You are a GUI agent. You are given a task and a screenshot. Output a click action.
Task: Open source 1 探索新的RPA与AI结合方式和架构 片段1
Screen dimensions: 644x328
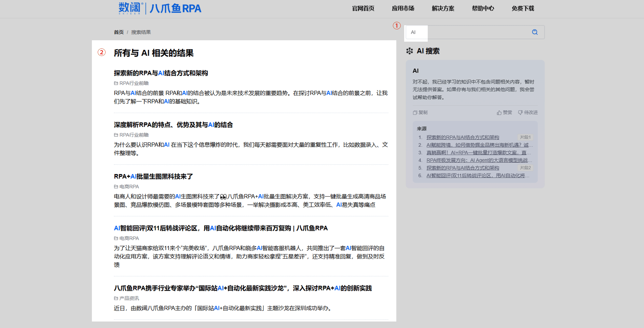(463, 137)
